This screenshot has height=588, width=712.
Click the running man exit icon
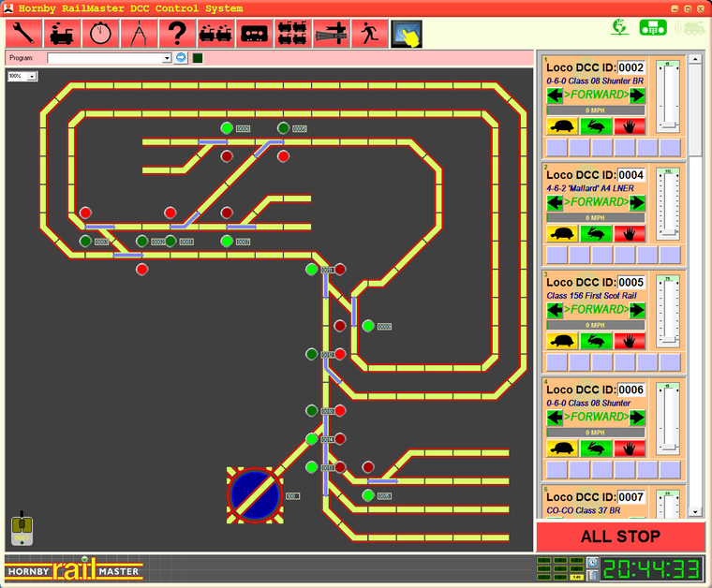pyautogui.click(x=368, y=34)
